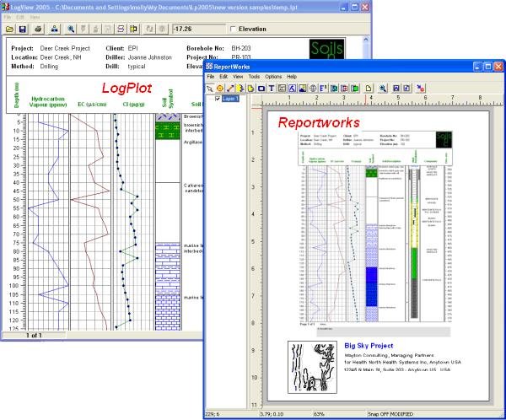
Task: Open the Tools menu in ReportWorks
Action: point(254,77)
